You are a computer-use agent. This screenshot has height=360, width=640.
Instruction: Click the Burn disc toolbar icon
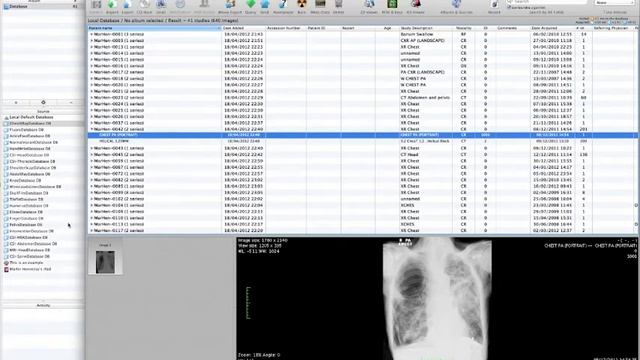click(x=302, y=4)
